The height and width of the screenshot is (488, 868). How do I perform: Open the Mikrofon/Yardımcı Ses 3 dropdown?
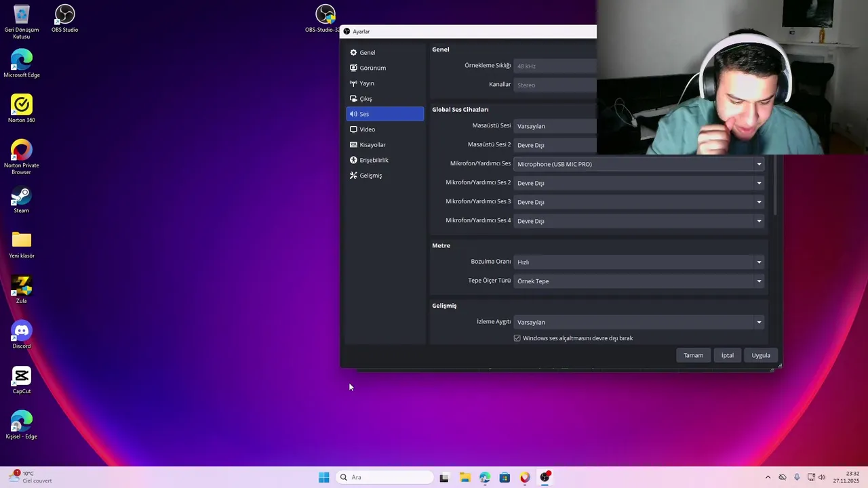pos(639,202)
